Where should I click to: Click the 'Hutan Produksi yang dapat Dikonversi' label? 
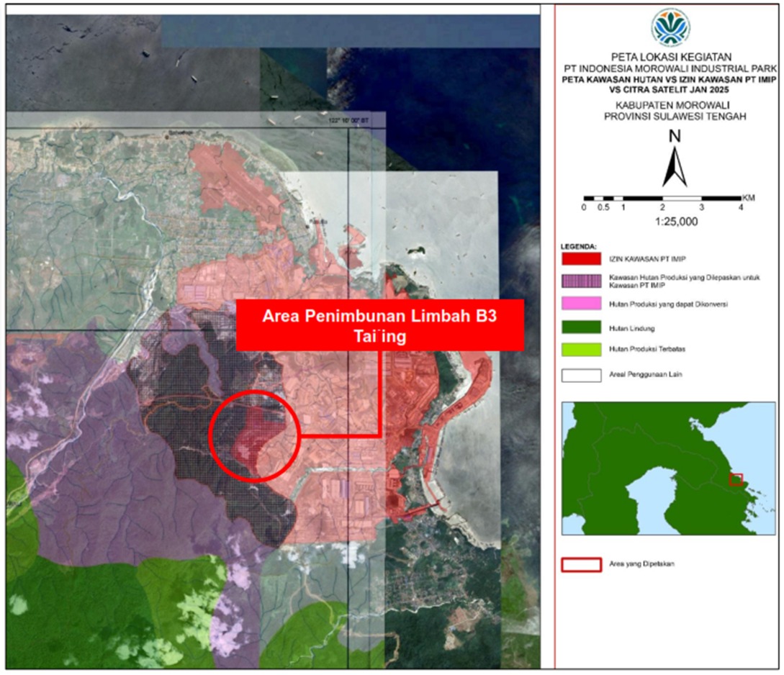click(668, 304)
